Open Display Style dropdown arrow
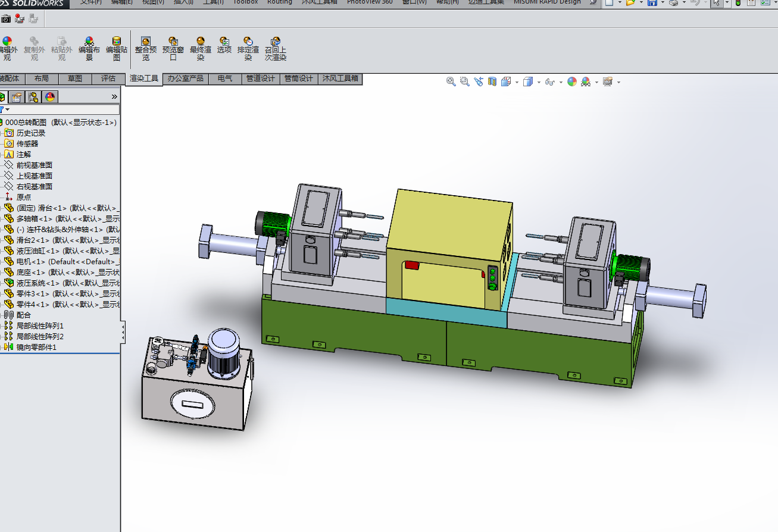Viewport: 778px width, 532px height. pos(538,82)
